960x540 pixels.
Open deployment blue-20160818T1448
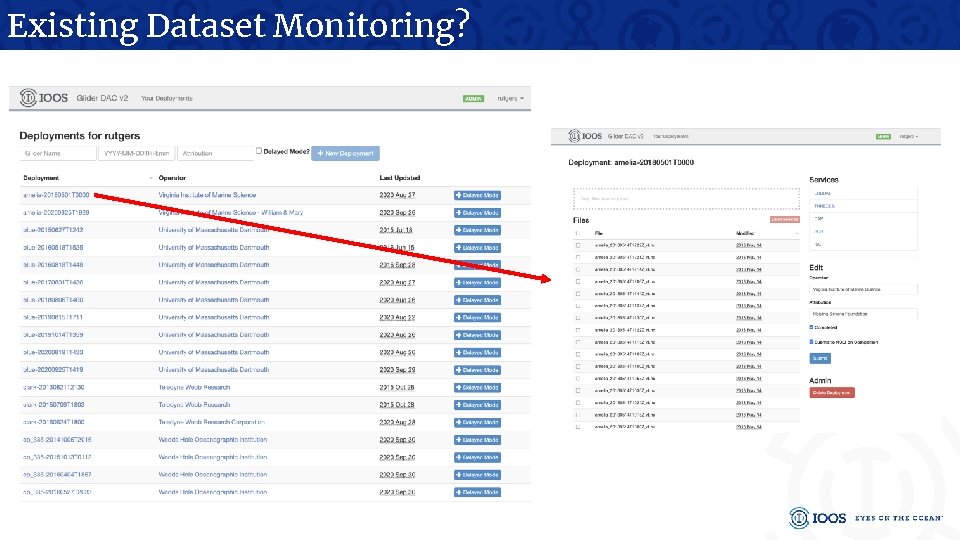(x=53, y=264)
